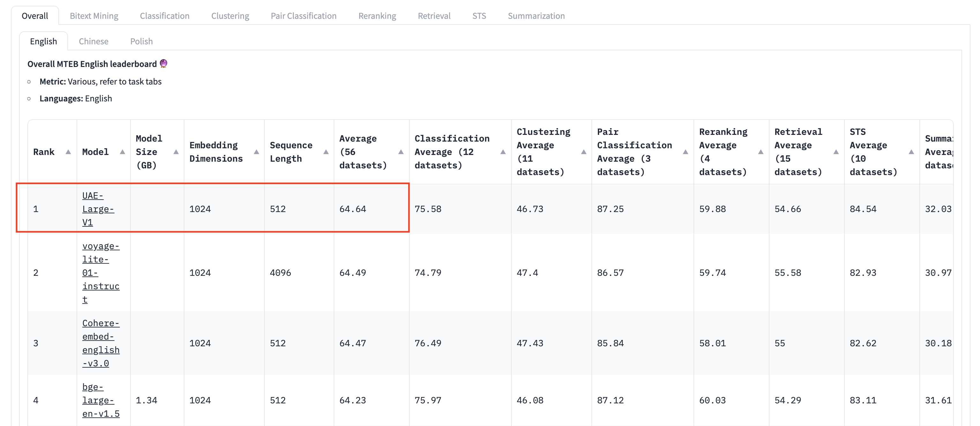Click the 64.64 average score cell
The height and width of the screenshot is (426, 980).
tap(353, 209)
